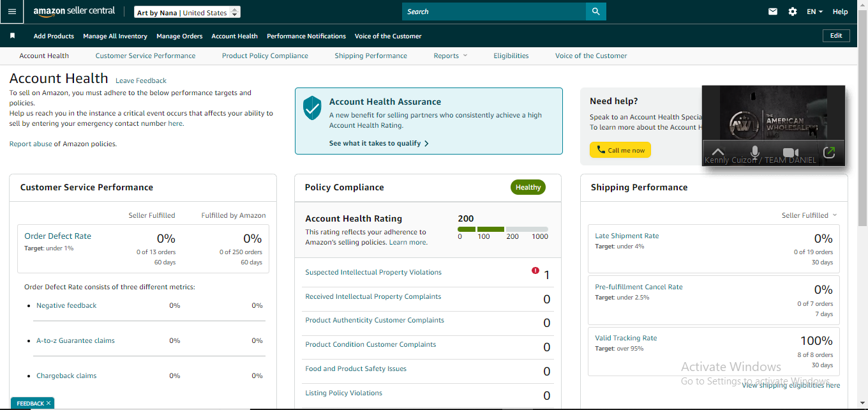Expand the Reports menu

click(x=451, y=56)
